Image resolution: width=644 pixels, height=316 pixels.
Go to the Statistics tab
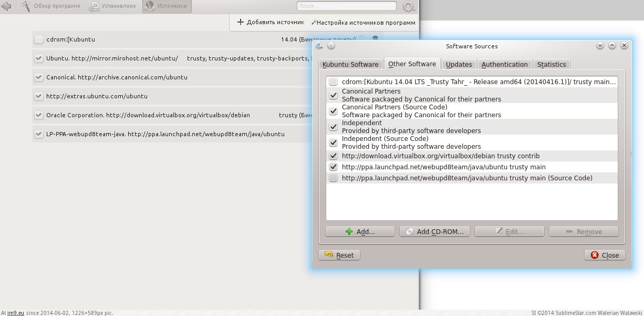552,64
